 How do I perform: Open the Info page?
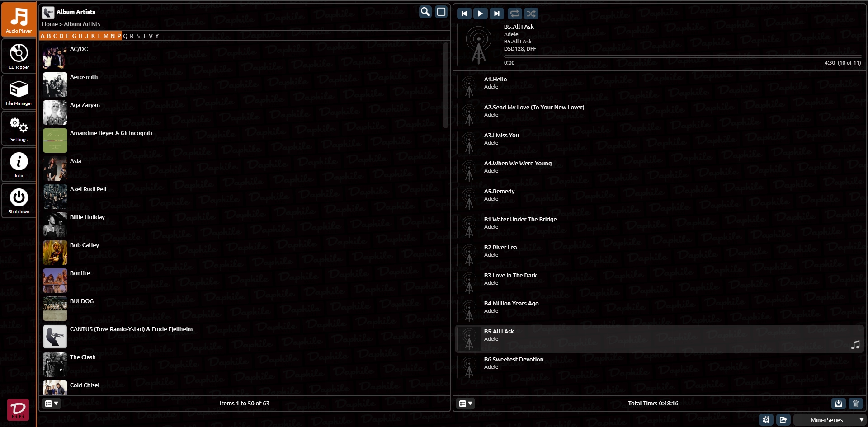(x=19, y=164)
